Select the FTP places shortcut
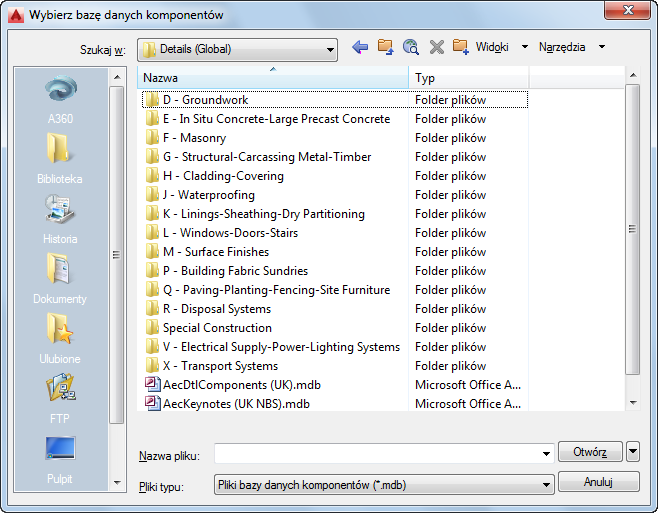Viewport: 658px width, 513px height. 60,399
